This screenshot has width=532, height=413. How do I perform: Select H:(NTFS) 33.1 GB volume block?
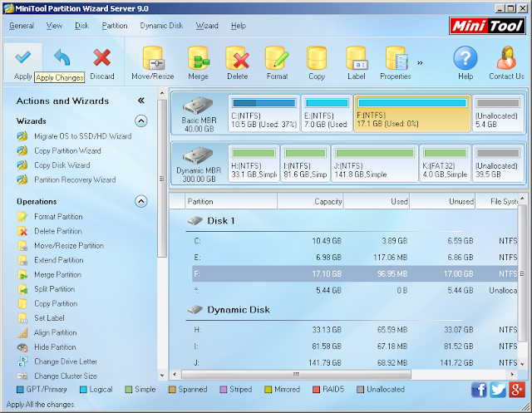click(x=254, y=164)
